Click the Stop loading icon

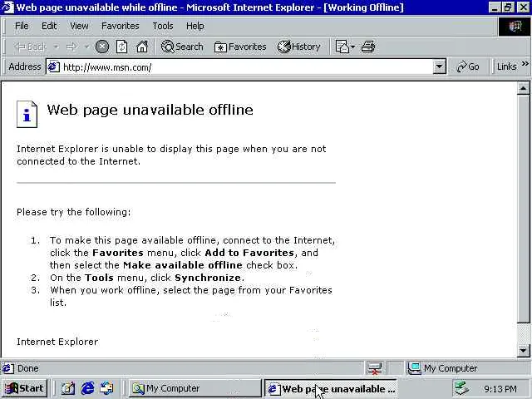pos(101,47)
